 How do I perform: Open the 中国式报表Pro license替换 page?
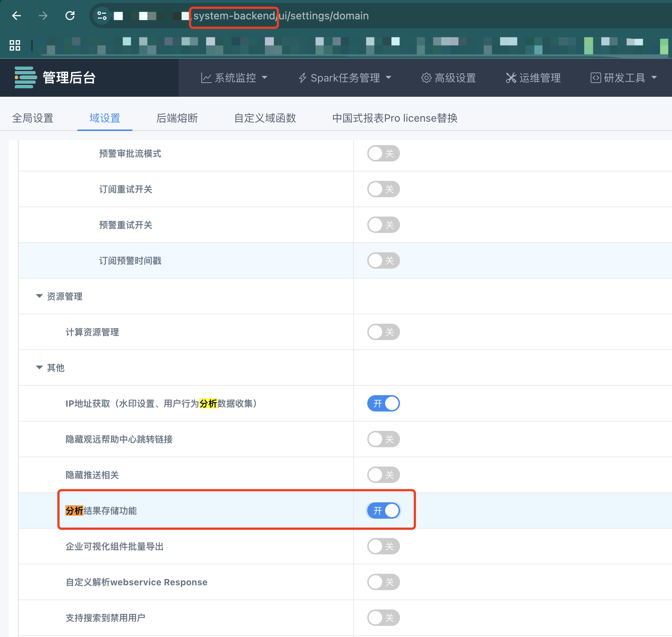pos(395,118)
